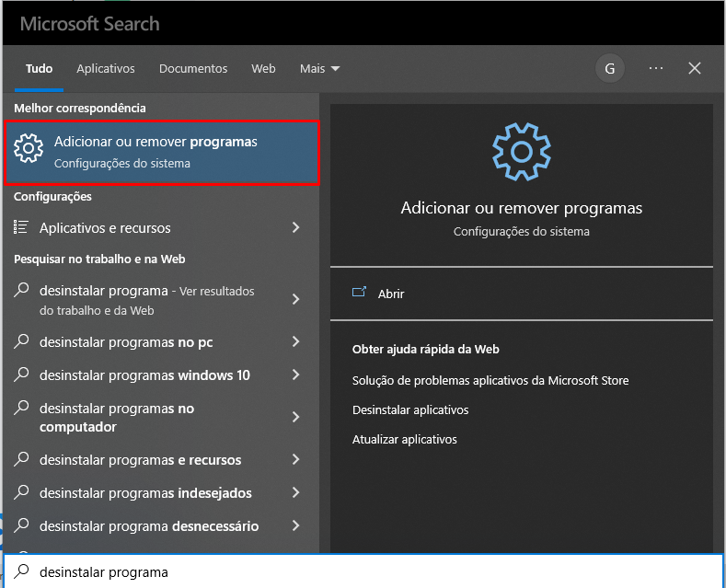
Task: Expand 'desinstalar programa - Ver resultados' chevron
Action: (x=296, y=299)
